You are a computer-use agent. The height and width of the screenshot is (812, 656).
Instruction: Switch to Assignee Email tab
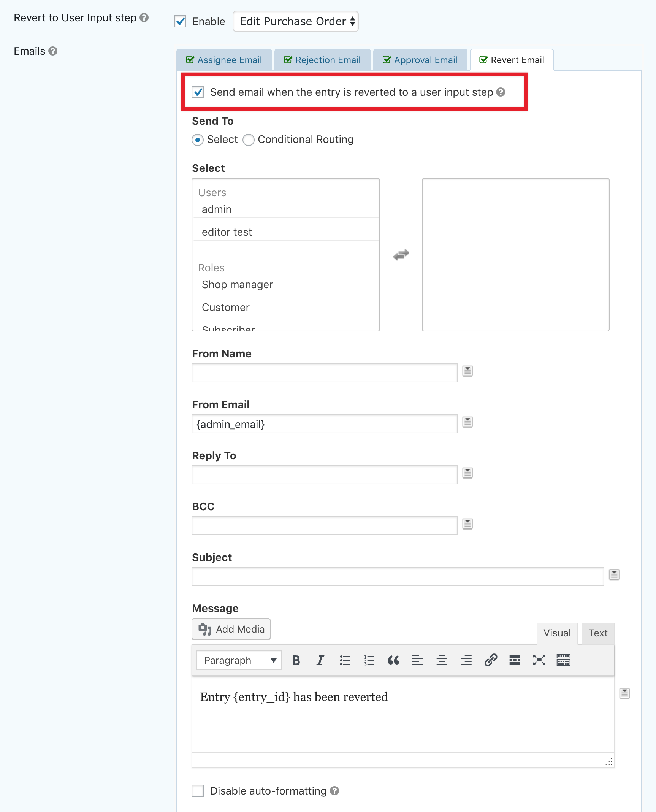click(x=224, y=60)
